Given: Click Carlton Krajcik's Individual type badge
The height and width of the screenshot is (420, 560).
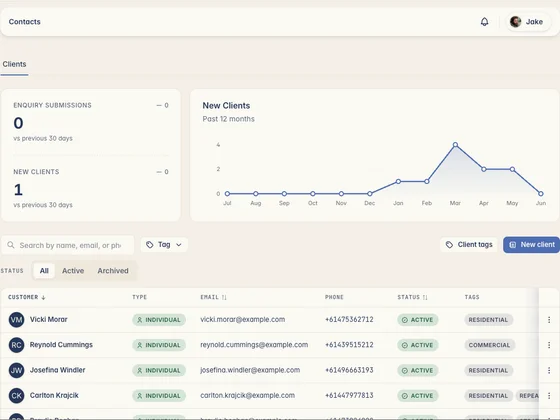Looking at the screenshot, I should [159, 396].
